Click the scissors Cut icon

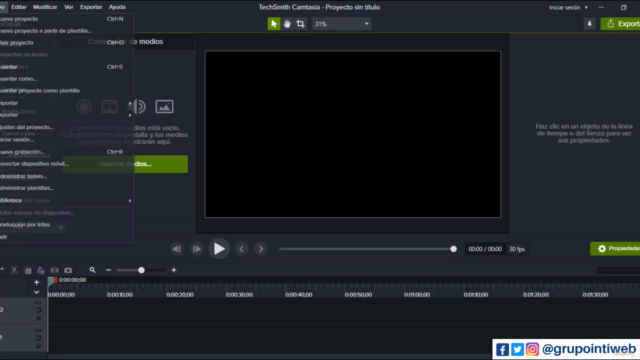tap(14, 270)
